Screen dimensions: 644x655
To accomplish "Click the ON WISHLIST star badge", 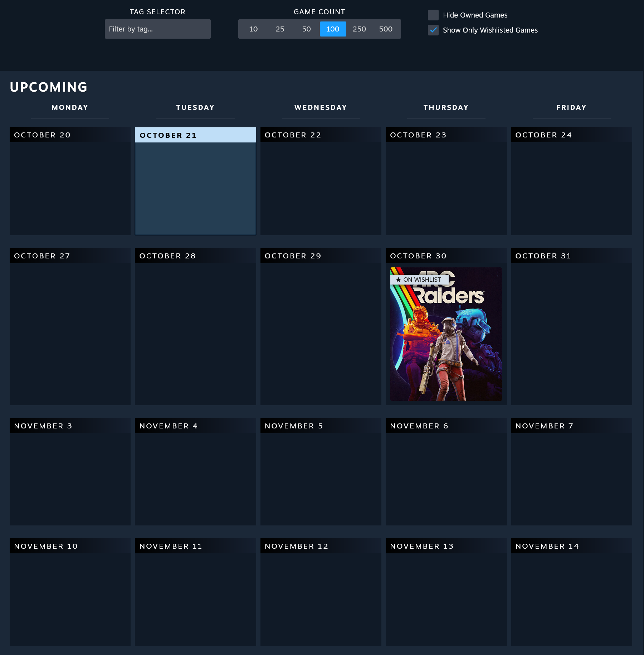I will coord(419,280).
